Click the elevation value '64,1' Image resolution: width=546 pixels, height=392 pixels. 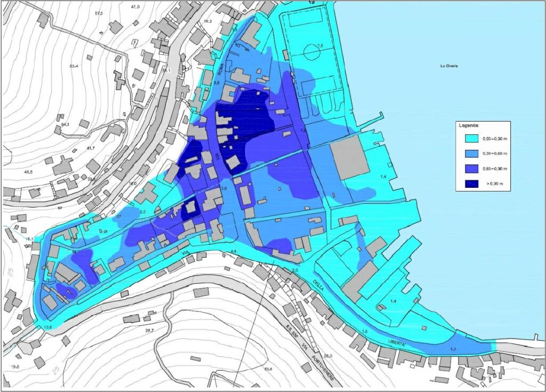66,124
